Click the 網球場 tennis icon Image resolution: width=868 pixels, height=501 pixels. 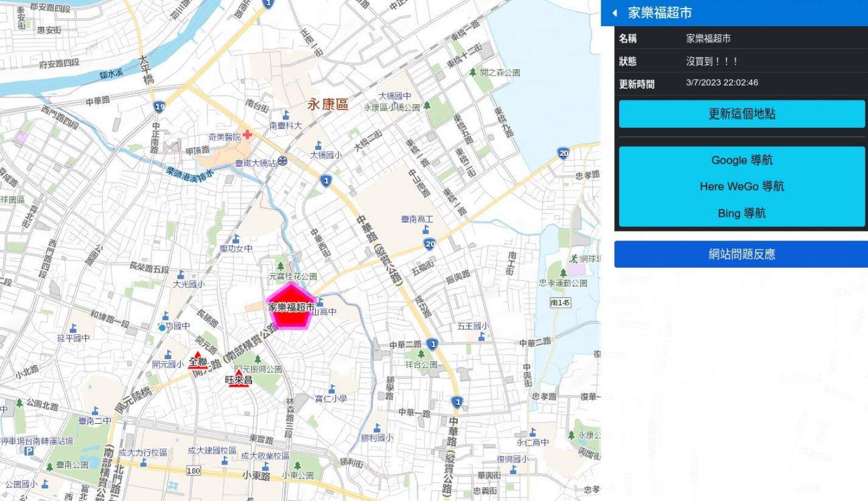click(x=573, y=259)
